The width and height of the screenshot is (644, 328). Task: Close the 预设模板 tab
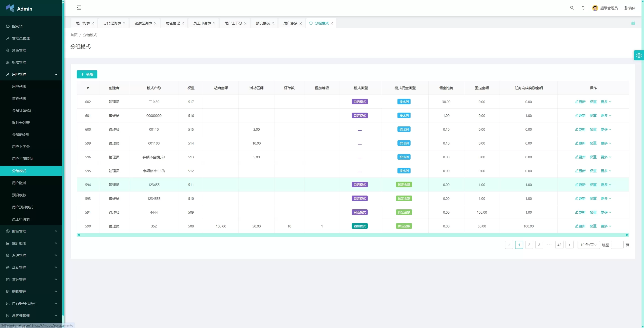tap(273, 23)
